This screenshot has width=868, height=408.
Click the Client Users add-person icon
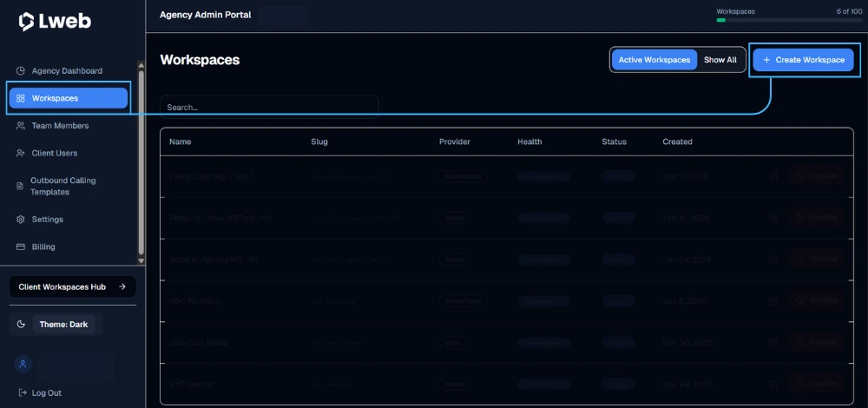tap(21, 153)
